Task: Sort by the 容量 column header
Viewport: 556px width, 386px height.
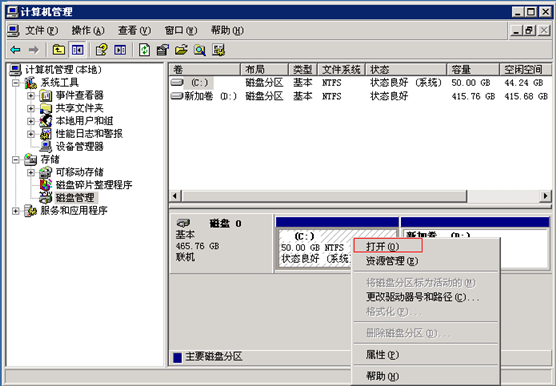Action: tap(473, 69)
